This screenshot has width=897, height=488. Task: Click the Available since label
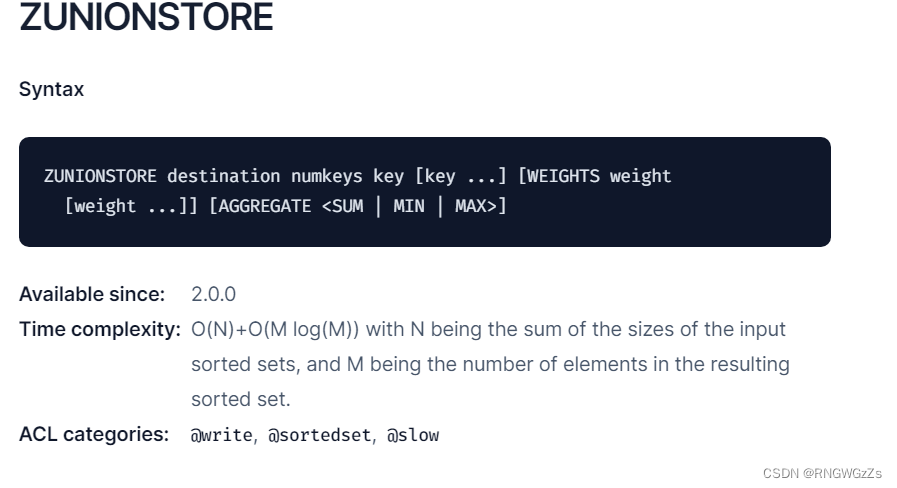(92, 294)
